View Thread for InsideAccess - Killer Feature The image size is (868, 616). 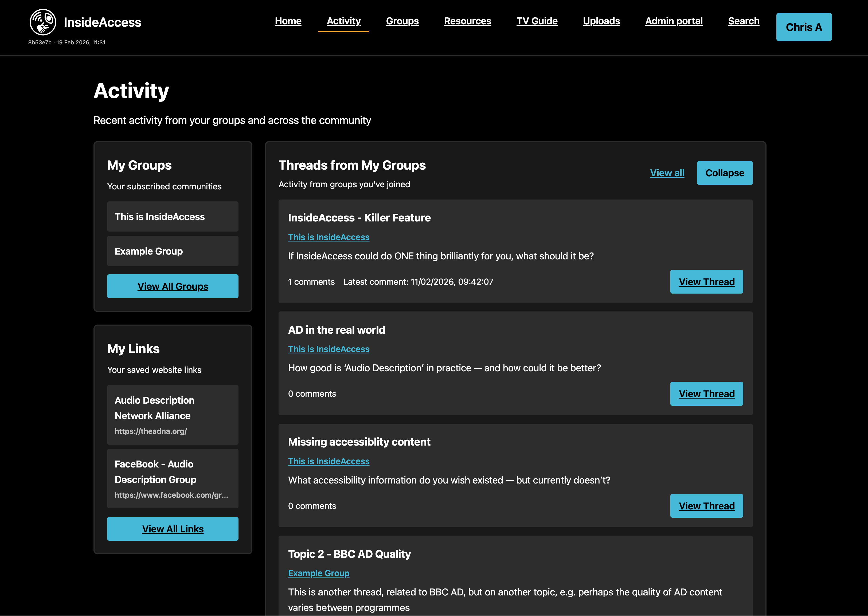[706, 282]
